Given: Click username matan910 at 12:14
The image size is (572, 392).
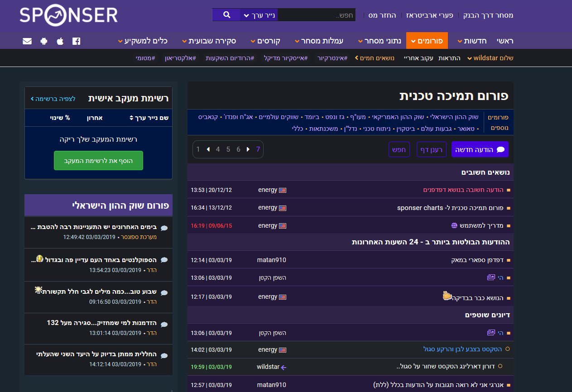Looking at the screenshot, I should [x=272, y=260].
